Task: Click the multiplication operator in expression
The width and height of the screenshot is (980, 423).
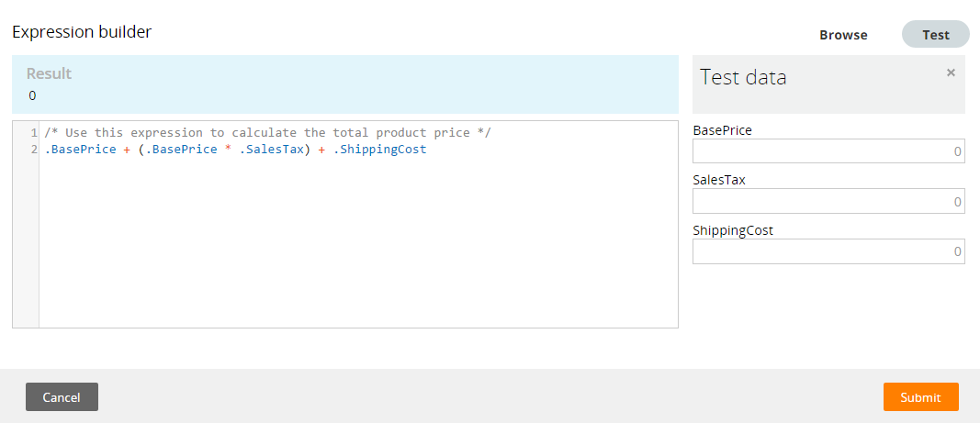Action: 228,150
